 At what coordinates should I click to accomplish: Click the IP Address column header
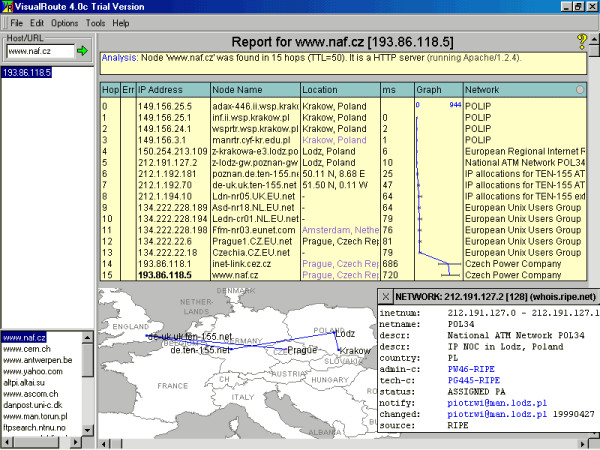174,90
